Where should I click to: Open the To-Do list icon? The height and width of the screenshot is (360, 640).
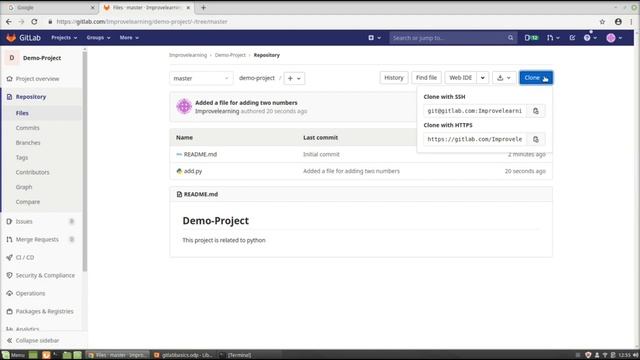point(572,38)
